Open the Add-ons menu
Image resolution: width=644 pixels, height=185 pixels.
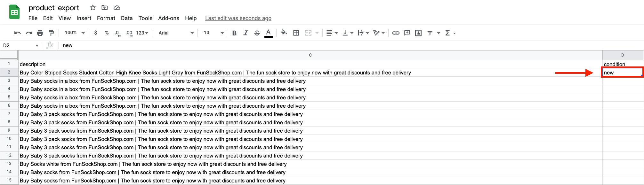coord(169,18)
